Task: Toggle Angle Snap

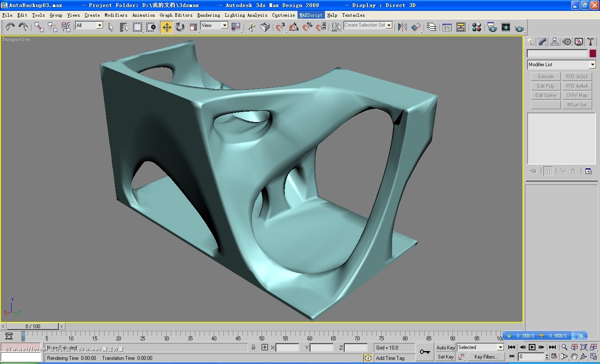Action: 294,27
